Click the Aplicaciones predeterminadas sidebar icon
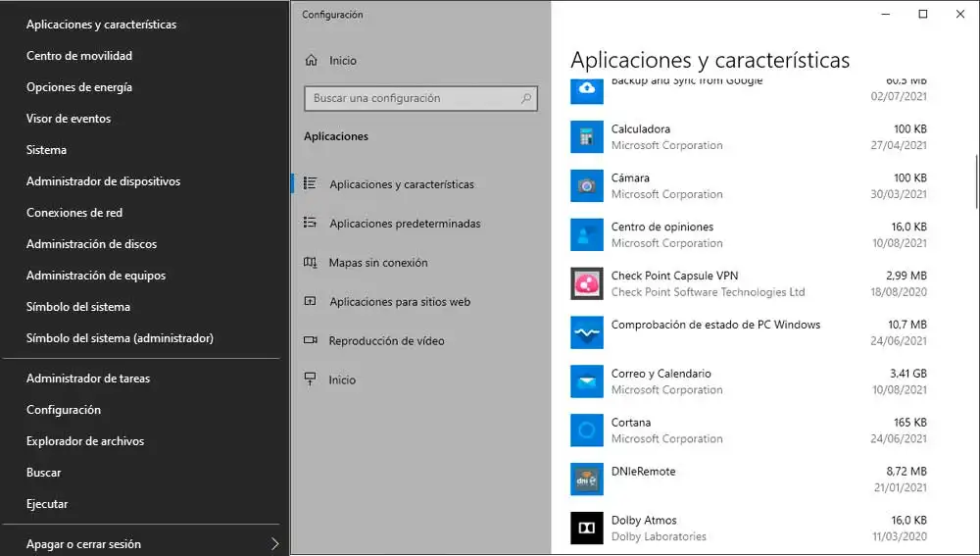This screenshot has height=556, width=980. (310, 222)
